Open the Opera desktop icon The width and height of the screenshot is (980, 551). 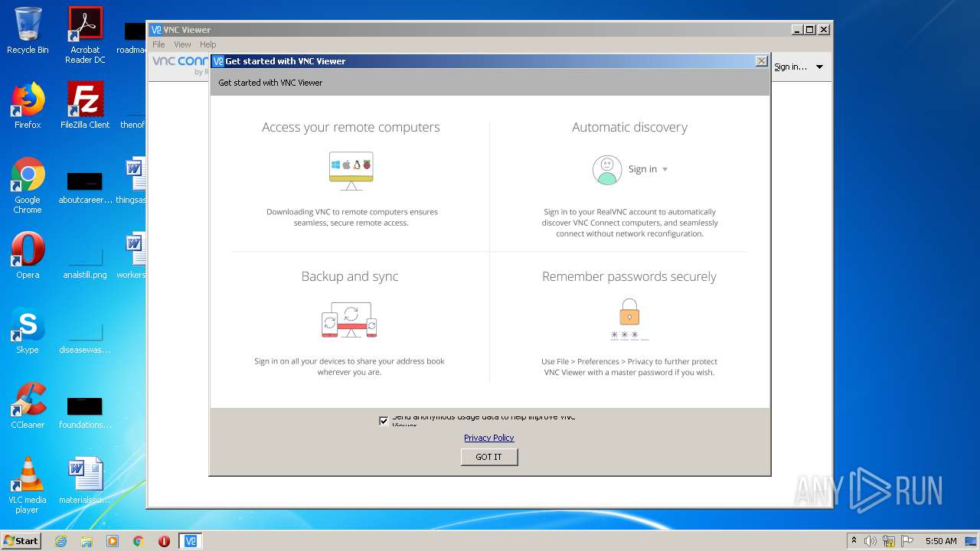[x=28, y=256]
